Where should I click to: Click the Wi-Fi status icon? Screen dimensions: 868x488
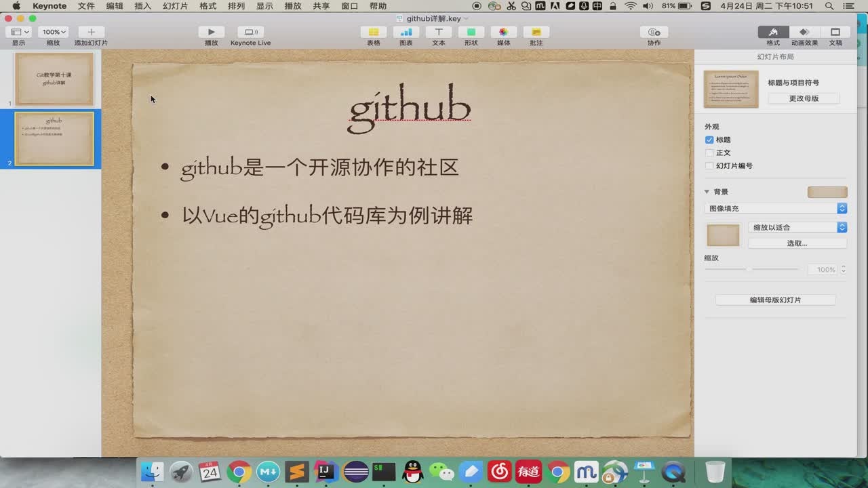coord(631,6)
